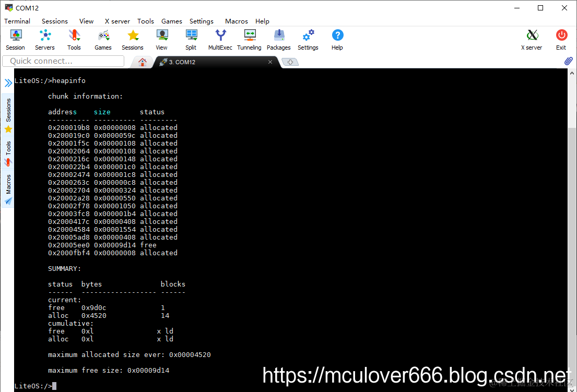Open the Sessions sidebar panel
This screenshot has height=392, width=577.
pyautogui.click(x=8, y=115)
